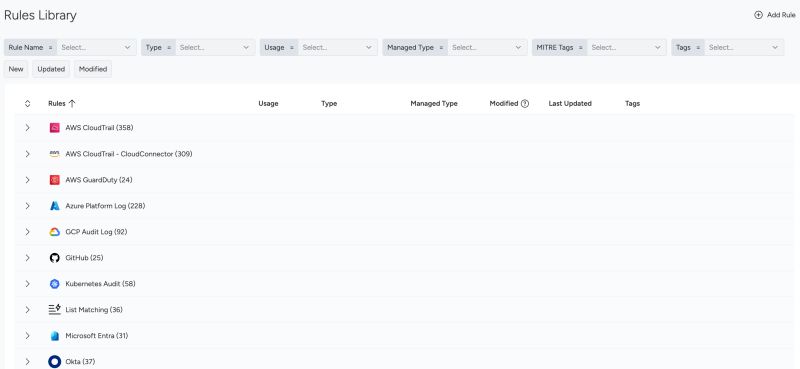Select the Kubernetes Audit (58) label
This screenshot has width=800, height=369.
coord(100,284)
